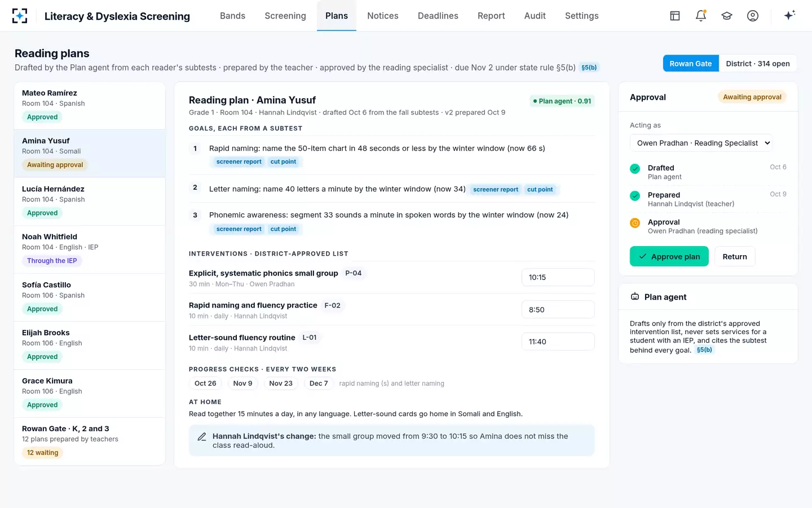Click the pencil icon beside Hannah's change note
Image resolution: width=812 pixels, height=508 pixels.
pyautogui.click(x=202, y=437)
